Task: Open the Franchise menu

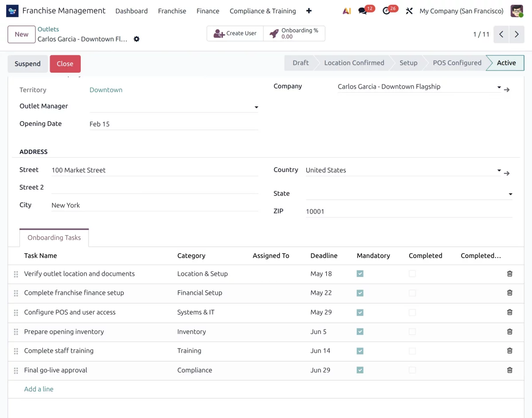Action: [172, 11]
